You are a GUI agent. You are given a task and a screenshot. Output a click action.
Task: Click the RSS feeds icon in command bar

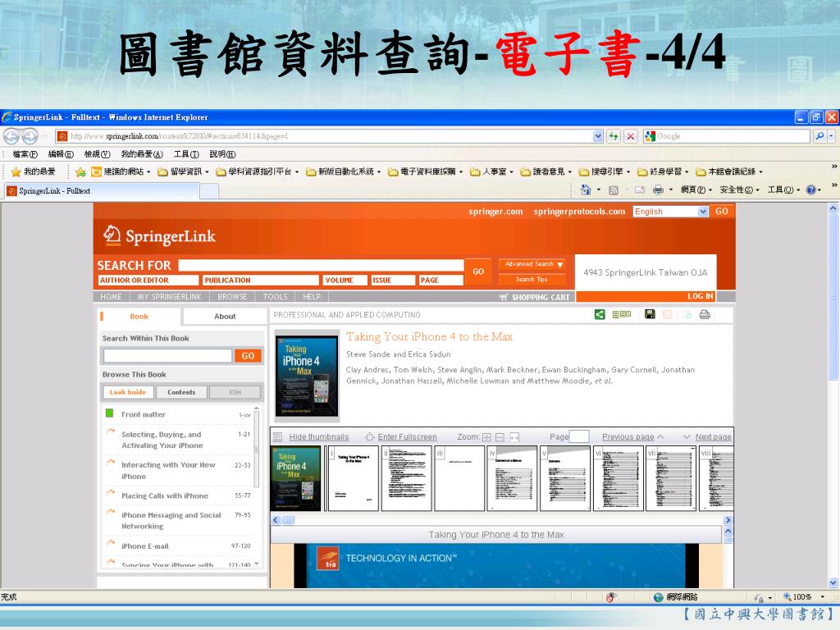click(x=614, y=189)
